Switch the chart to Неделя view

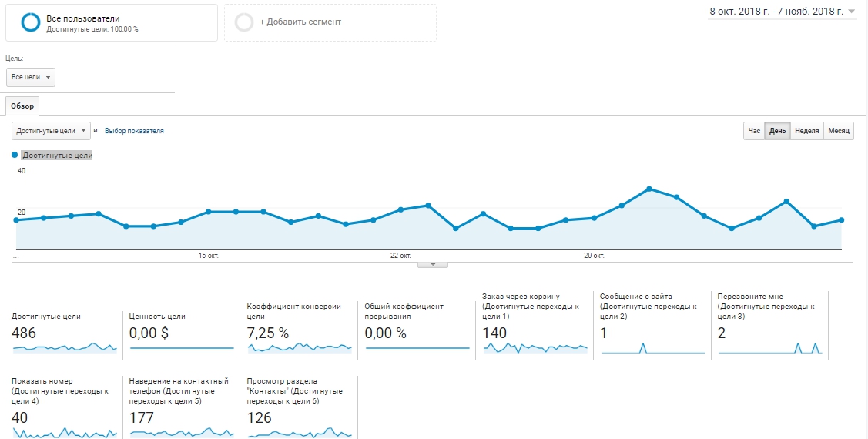pyautogui.click(x=806, y=131)
